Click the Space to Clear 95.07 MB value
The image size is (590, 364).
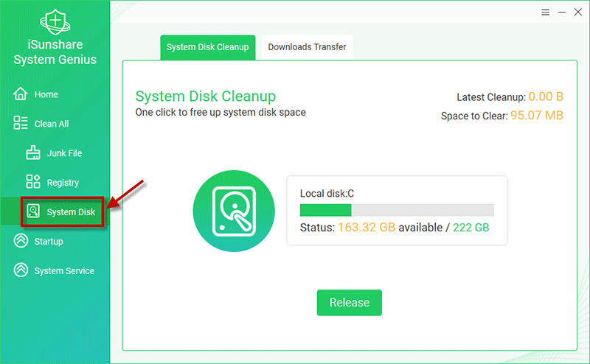click(x=537, y=116)
